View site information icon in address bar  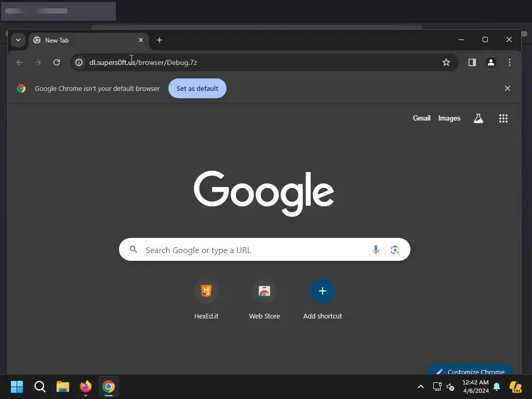[79, 62]
